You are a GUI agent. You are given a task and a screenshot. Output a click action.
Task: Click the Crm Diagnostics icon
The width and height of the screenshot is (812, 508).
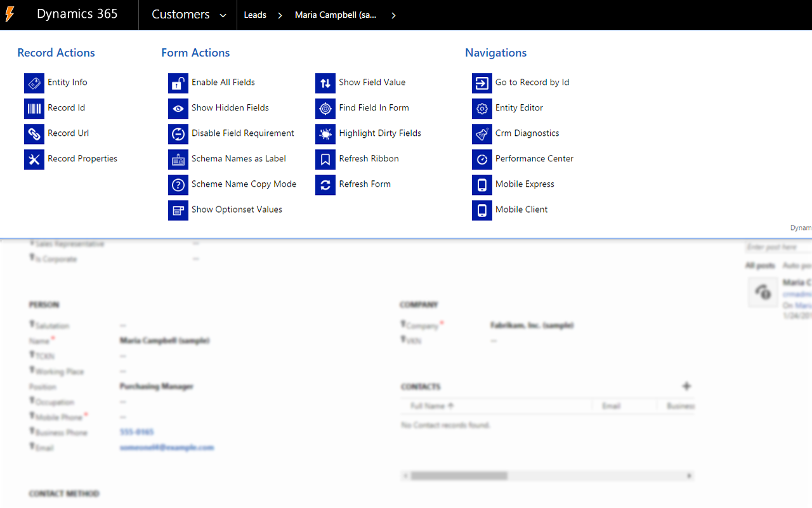pos(482,134)
